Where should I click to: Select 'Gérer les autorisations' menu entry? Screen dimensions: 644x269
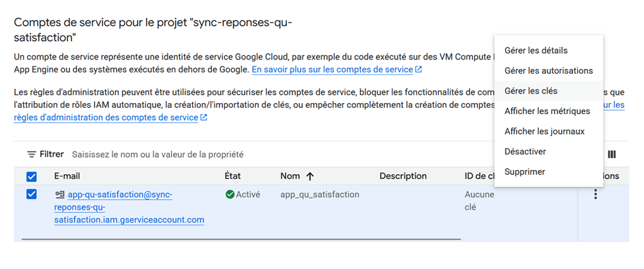549,71
